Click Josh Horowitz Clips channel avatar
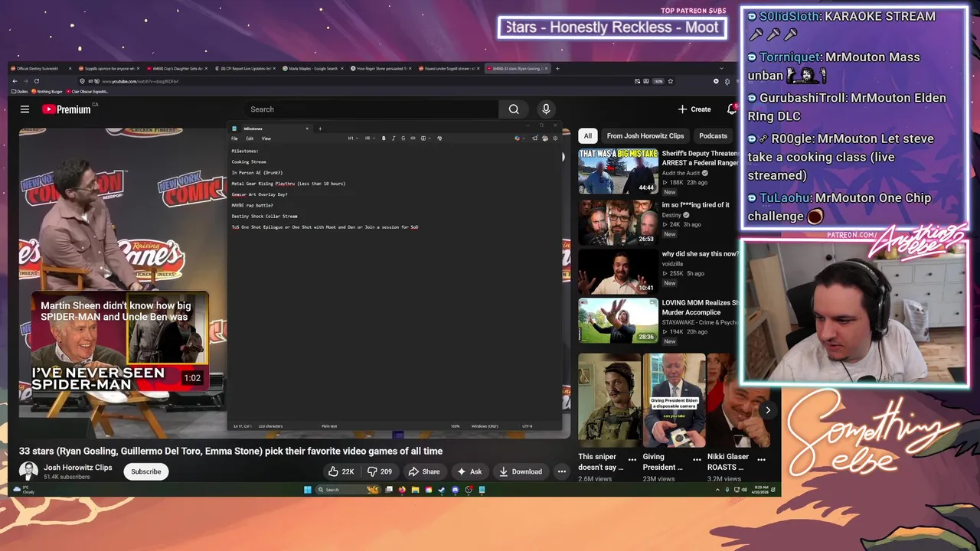The image size is (980, 551). [x=28, y=471]
